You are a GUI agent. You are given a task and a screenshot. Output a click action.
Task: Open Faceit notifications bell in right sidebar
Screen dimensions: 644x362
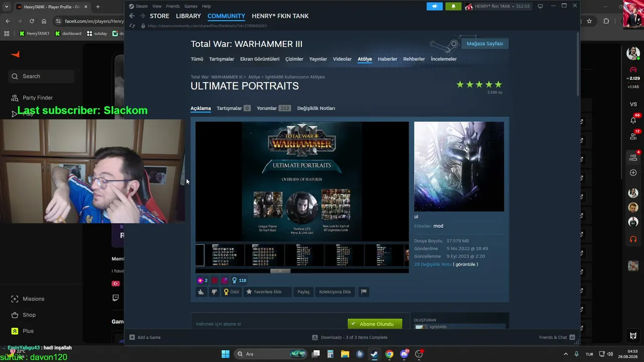633,120
